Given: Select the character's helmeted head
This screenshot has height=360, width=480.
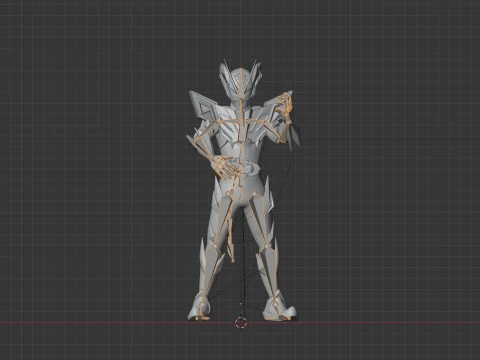Looking at the screenshot, I should (x=240, y=83).
